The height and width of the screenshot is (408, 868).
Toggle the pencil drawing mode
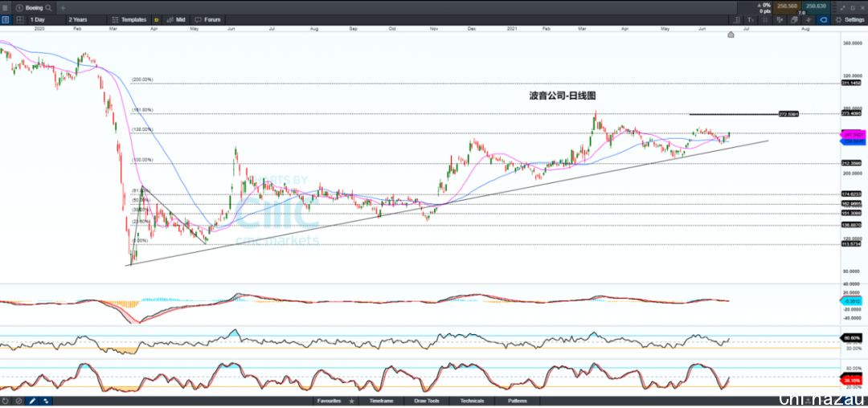[31, 401]
